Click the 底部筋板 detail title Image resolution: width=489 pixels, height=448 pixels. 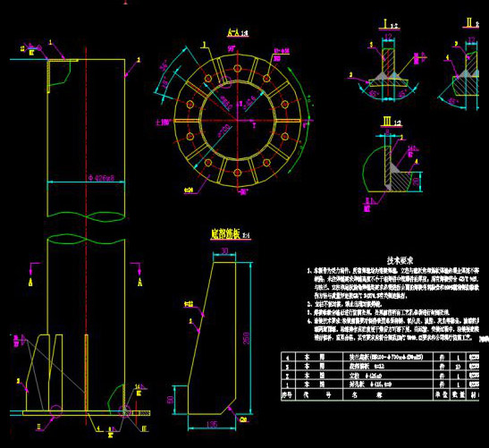pos(230,233)
